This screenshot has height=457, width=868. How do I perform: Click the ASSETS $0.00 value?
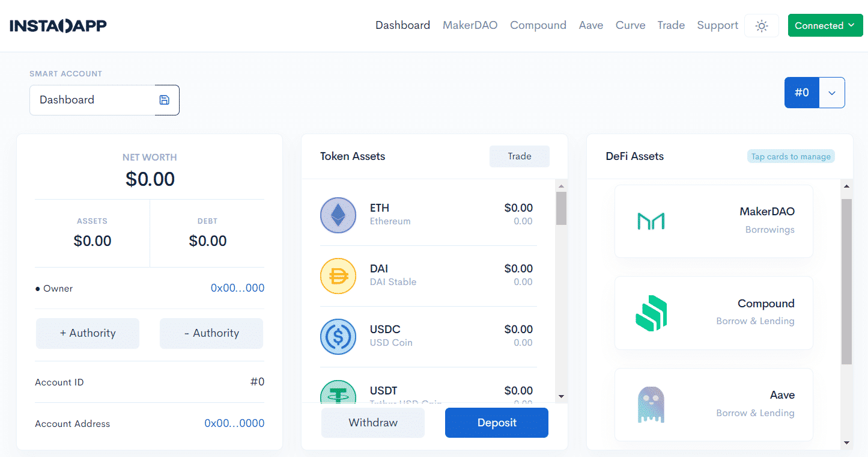(93, 241)
